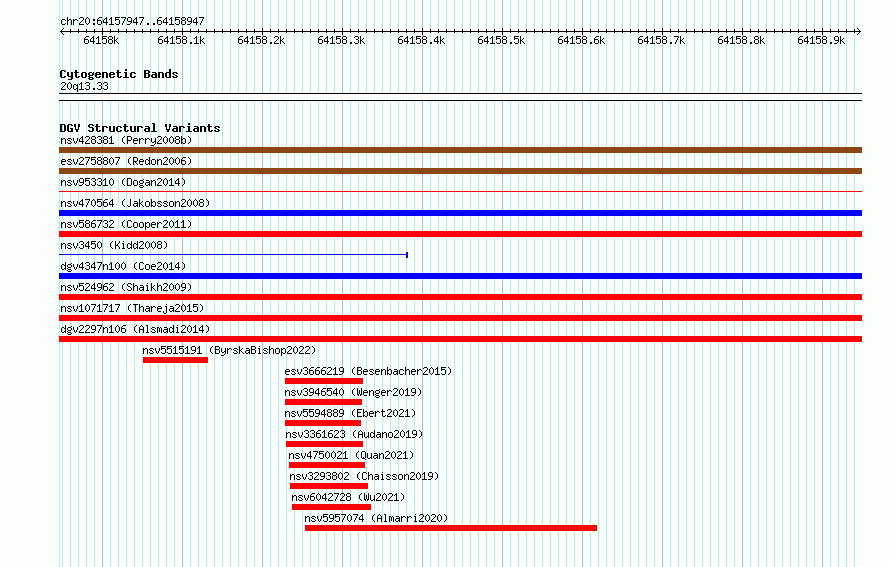Click long red bar of nsv5957074 Almarri2020

coord(451,528)
